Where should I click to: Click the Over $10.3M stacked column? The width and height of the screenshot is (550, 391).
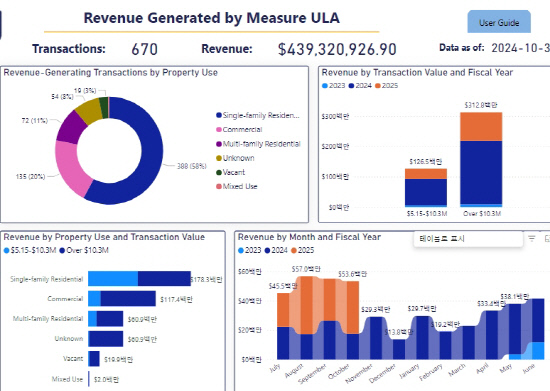[x=481, y=160]
